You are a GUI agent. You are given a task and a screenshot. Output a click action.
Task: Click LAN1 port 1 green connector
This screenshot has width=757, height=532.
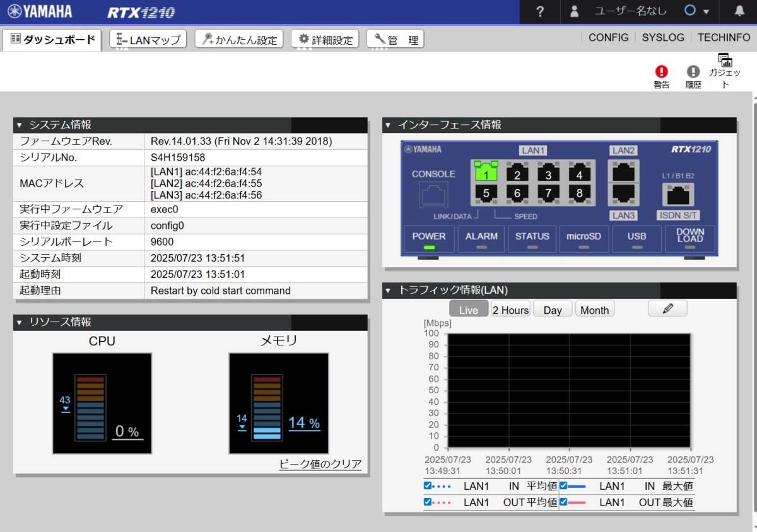pyautogui.click(x=486, y=173)
